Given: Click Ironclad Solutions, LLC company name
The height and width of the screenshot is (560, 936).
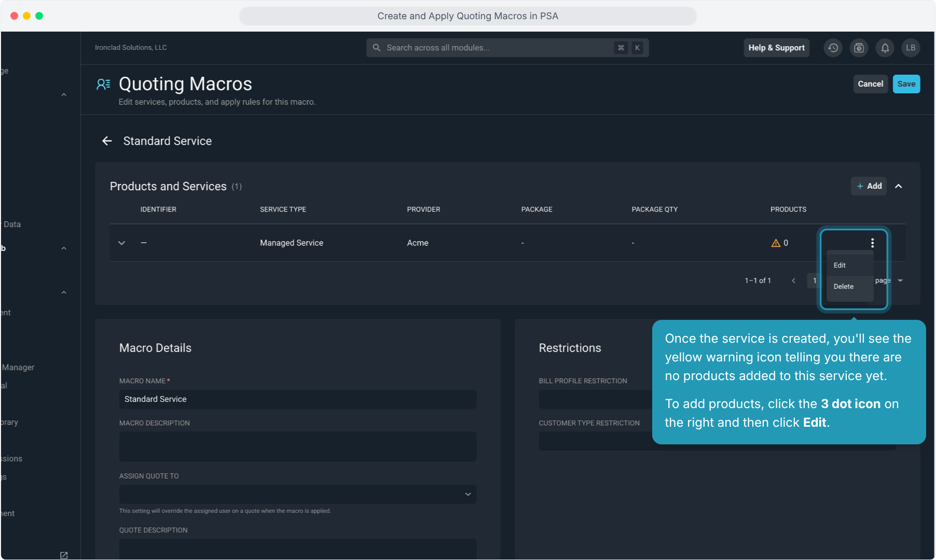Looking at the screenshot, I should 131,47.
